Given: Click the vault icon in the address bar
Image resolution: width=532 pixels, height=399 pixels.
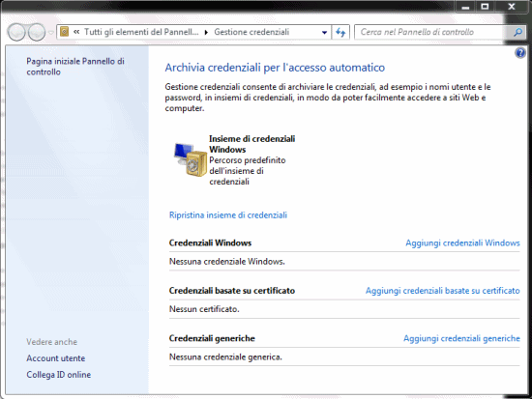Looking at the screenshot, I should (x=64, y=32).
